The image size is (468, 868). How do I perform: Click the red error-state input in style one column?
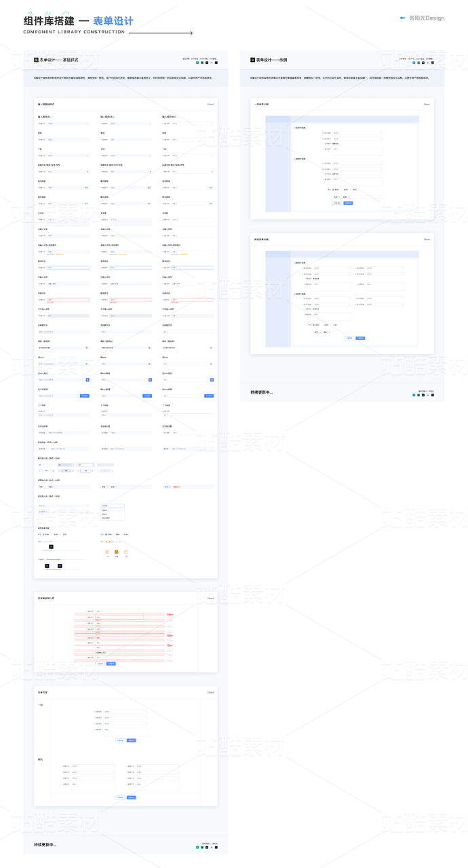[x=68, y=299]
